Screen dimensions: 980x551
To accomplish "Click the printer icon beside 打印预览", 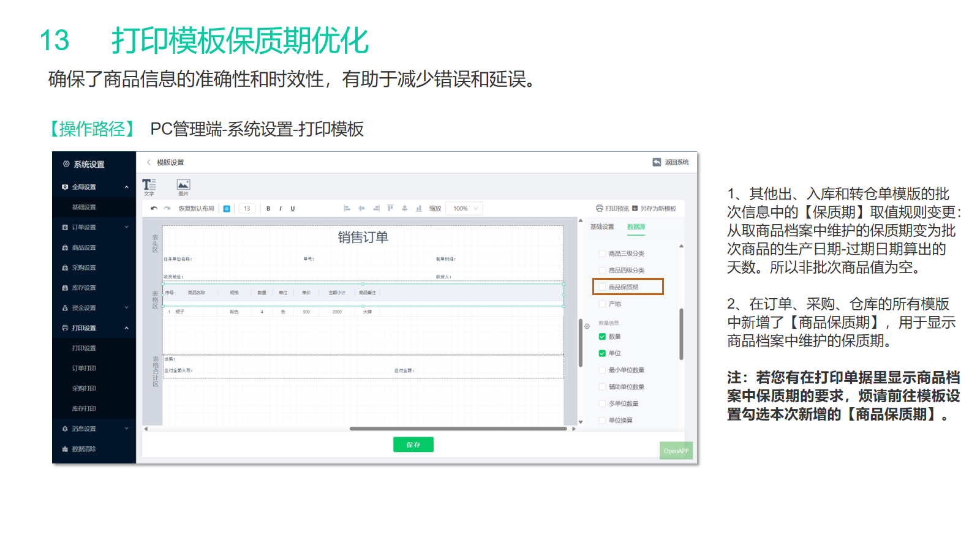I will [x=600, y=208].
